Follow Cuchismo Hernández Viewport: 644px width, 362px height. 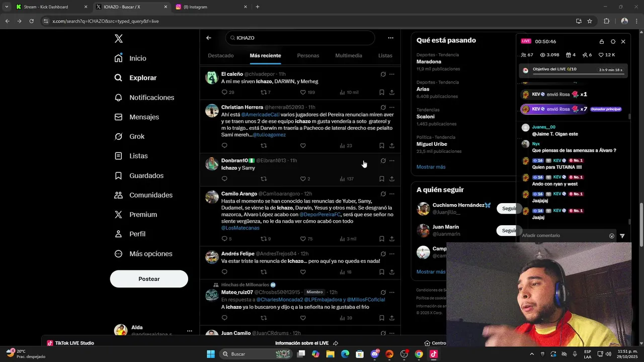tap(509, 208)
